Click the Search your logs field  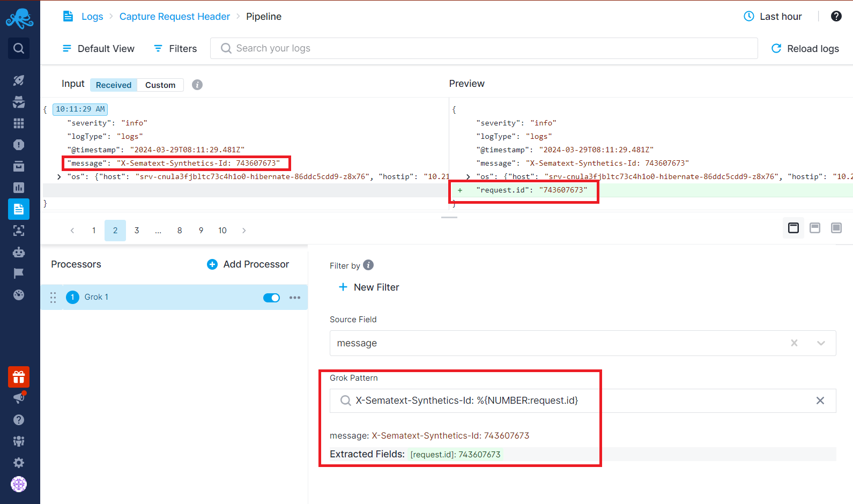coord(484,48)
